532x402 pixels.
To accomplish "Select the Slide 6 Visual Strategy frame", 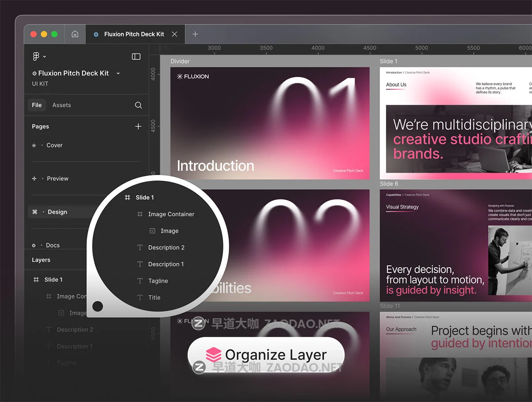I will 456,246.
